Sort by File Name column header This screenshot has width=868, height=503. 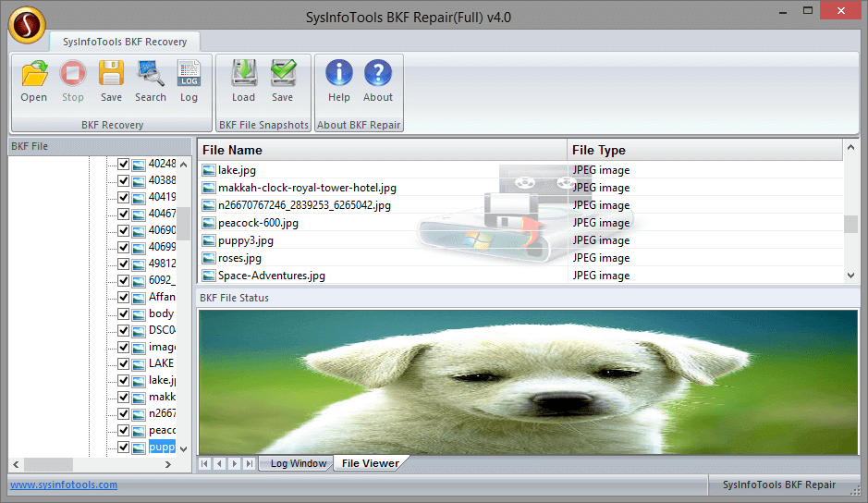click(x=382, y=150)
